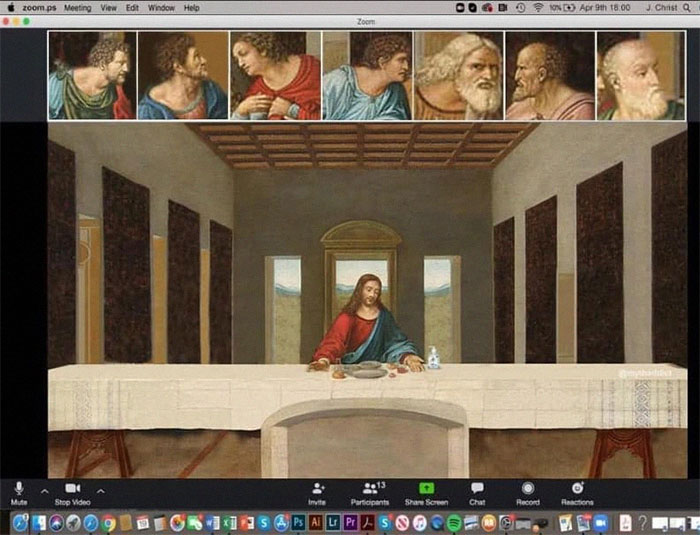This screenshot has width=700, height=535.
Task: Open Google Chrome from the dock
Action: tap(108, 522)
